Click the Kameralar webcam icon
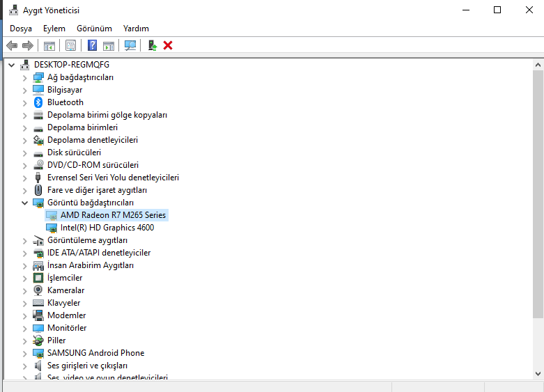This screenshot has height=392, width=544. pos(38,290)
